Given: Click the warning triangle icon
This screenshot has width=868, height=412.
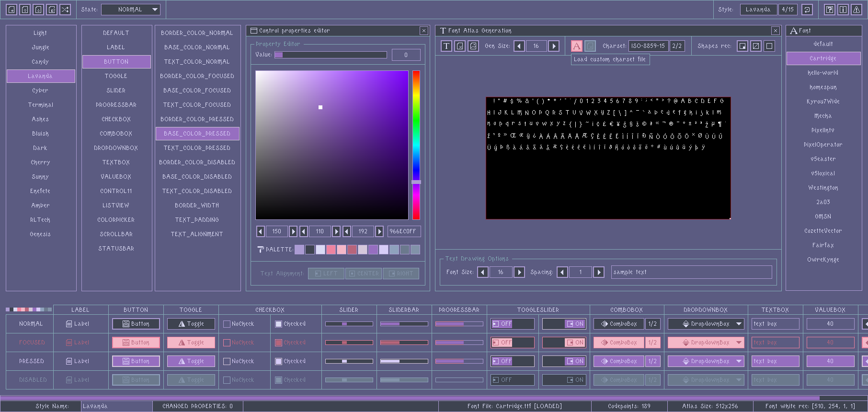Looking at the screenshot, I should click(x=857, y=10).
